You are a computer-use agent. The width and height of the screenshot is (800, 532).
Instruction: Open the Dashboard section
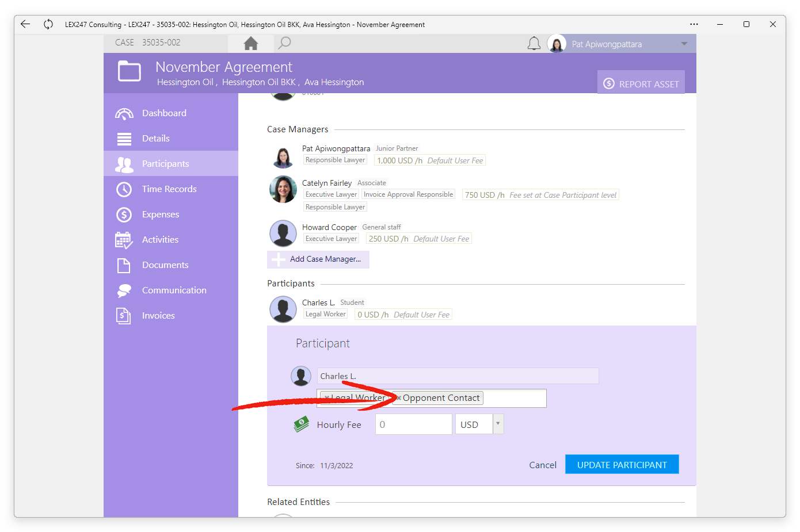171,113
